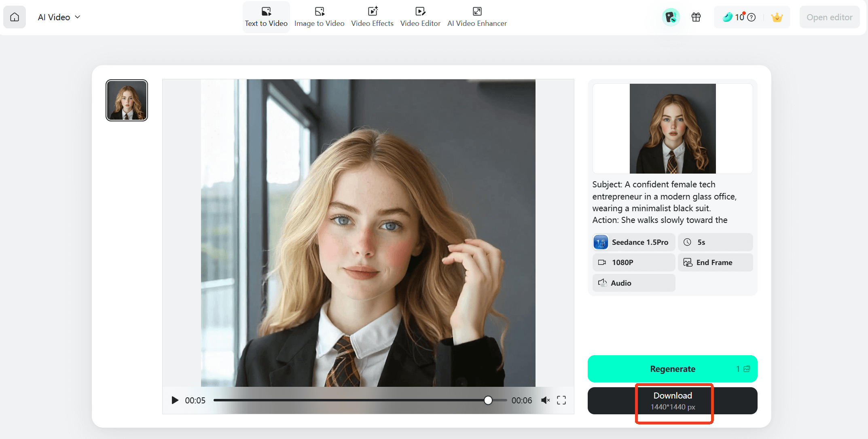
Task: Click the profile avatar icon
Action: 671,17
